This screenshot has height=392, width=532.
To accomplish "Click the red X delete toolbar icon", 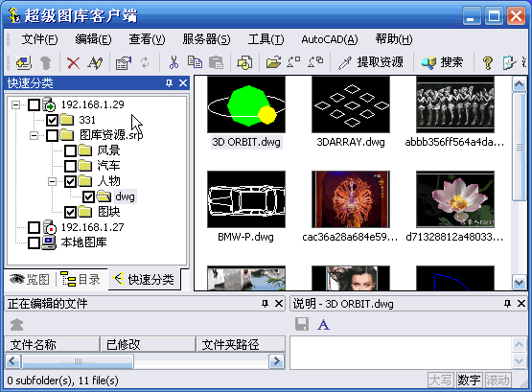I will pyautogui.click(x=73, y=62).
